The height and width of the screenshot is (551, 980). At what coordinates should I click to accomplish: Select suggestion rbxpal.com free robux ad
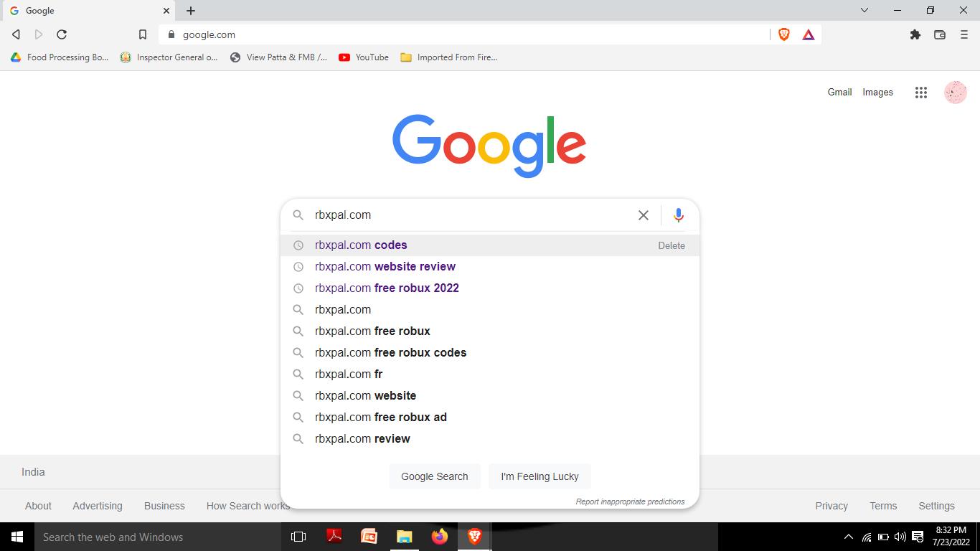tap(490, 418)
